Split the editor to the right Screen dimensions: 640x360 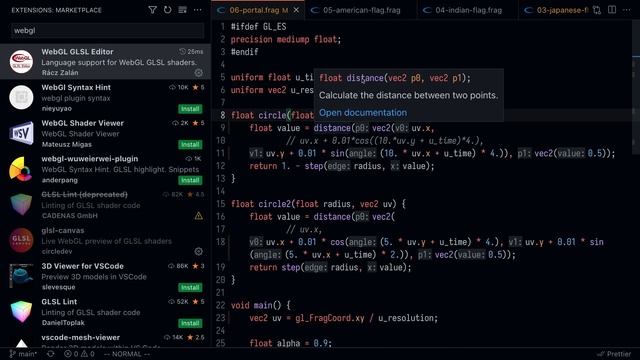tap(612, 10)
